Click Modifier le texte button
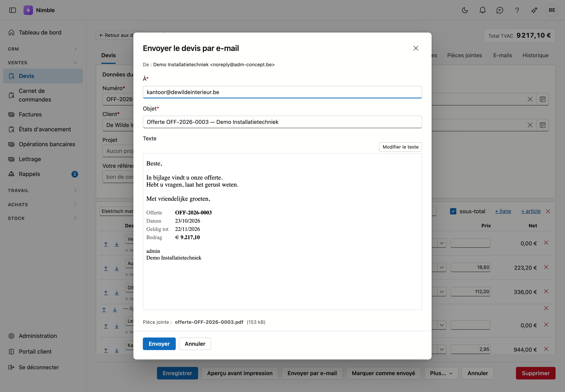 point(401,147)
